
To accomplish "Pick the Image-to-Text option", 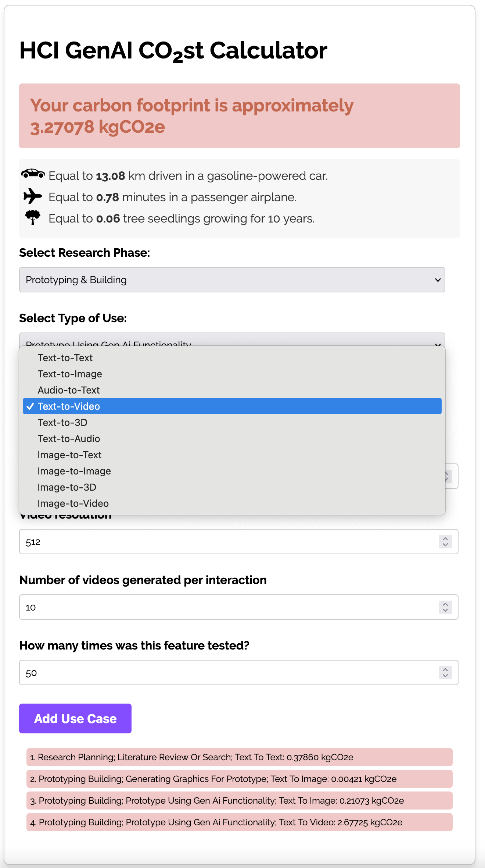I will point(69,455).
